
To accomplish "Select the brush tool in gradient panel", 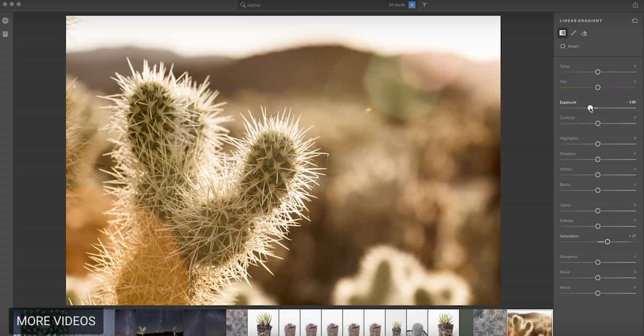I will click(x=573, y=33).
